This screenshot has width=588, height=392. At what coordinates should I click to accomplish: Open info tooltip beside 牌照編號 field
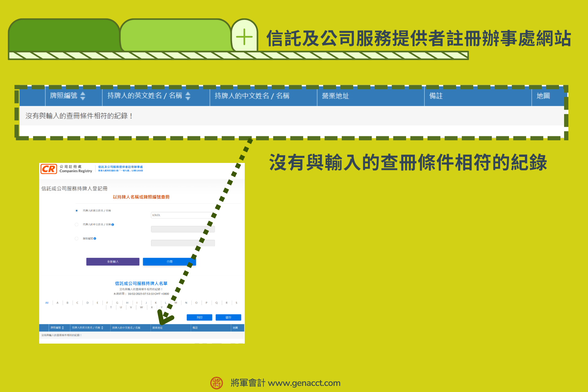(x=95, y=238)
